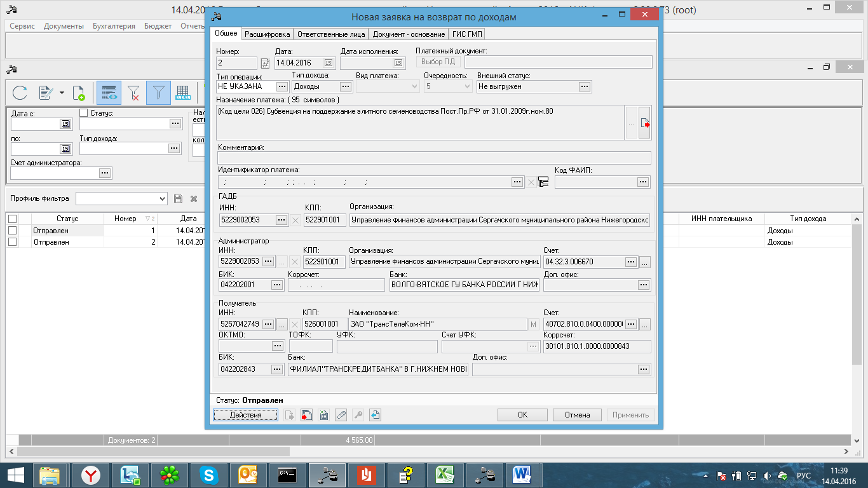Toggle the select-all checkbox in the table header
This screenshot has height=488, width=868.
coord(12,219)
